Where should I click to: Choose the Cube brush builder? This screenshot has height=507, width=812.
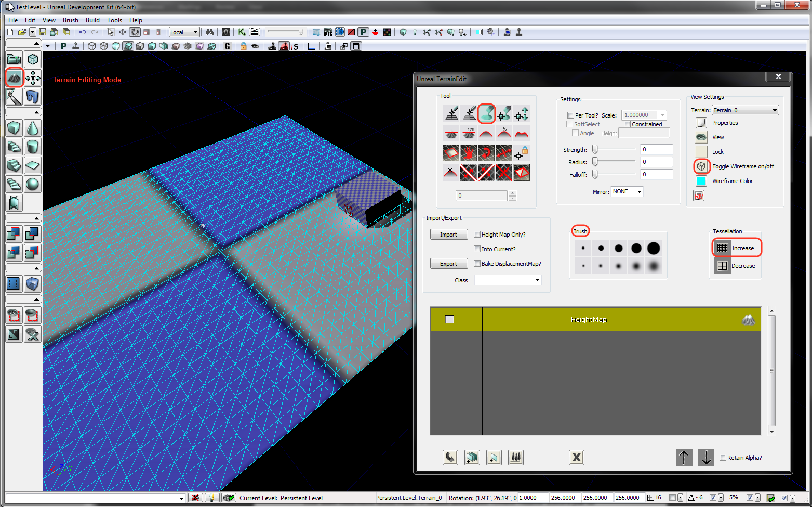point(15,128)
